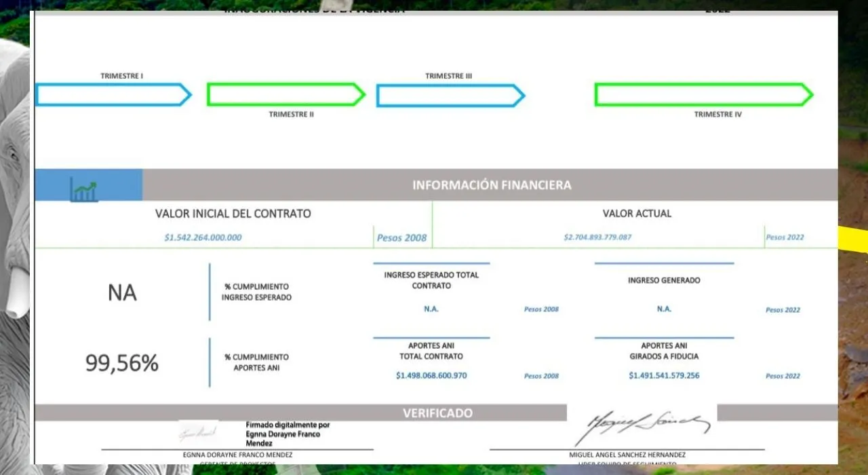Click Pesos 2008 beside $1.498.068.600.970
This screenshot has width=868, height=475.
point(541,376)
